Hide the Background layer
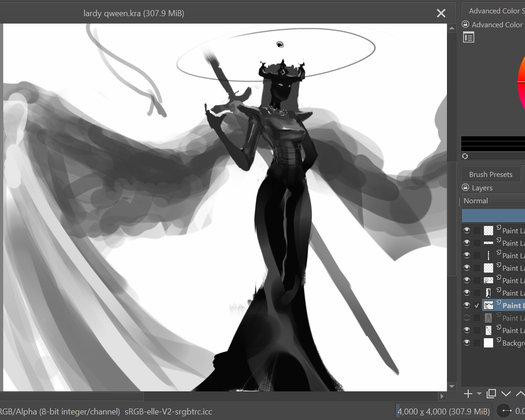Image resolution: width=525 pixels, height=420 pixels. (x=466, y=342)
